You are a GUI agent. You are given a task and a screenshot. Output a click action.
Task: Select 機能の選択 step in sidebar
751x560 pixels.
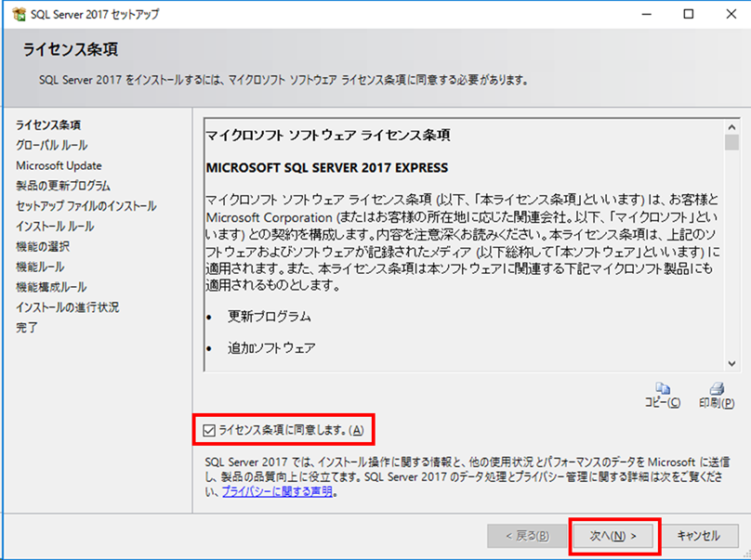(43, 246)
